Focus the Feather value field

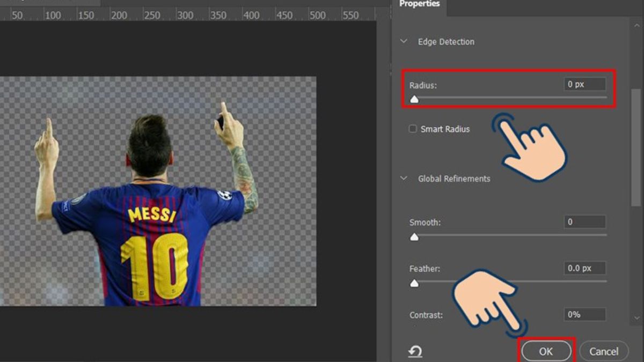click(584, 268)
